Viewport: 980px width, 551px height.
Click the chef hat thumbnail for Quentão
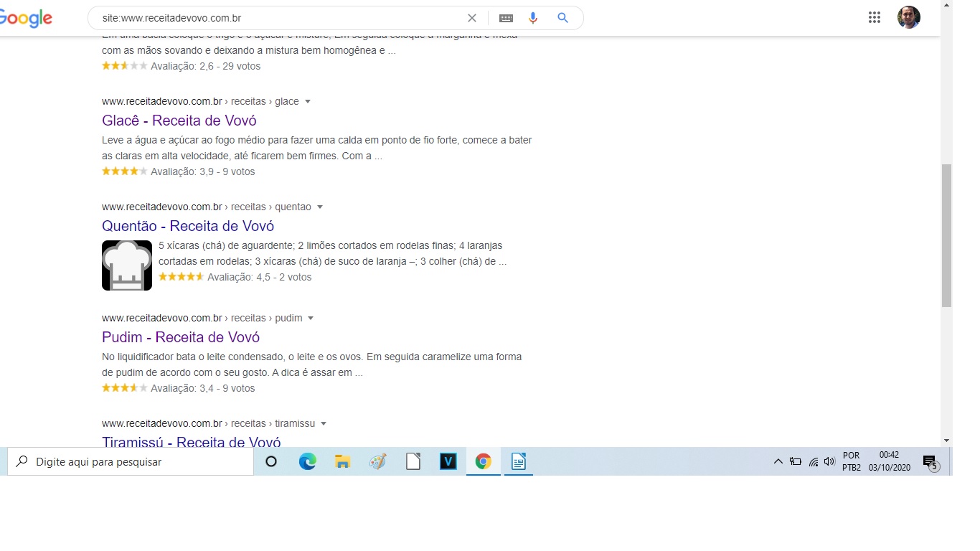tap(127, 265)
